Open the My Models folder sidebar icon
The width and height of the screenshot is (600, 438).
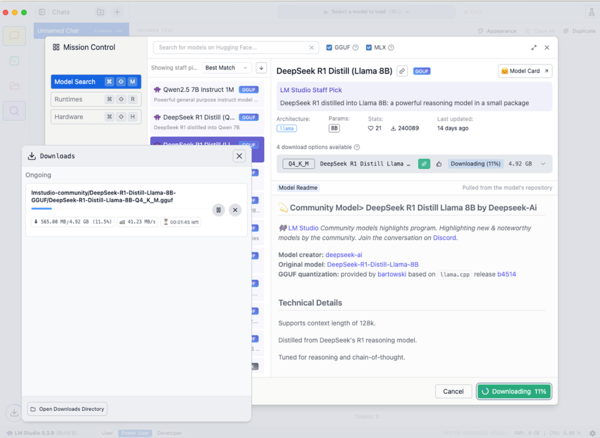(15, 86)
